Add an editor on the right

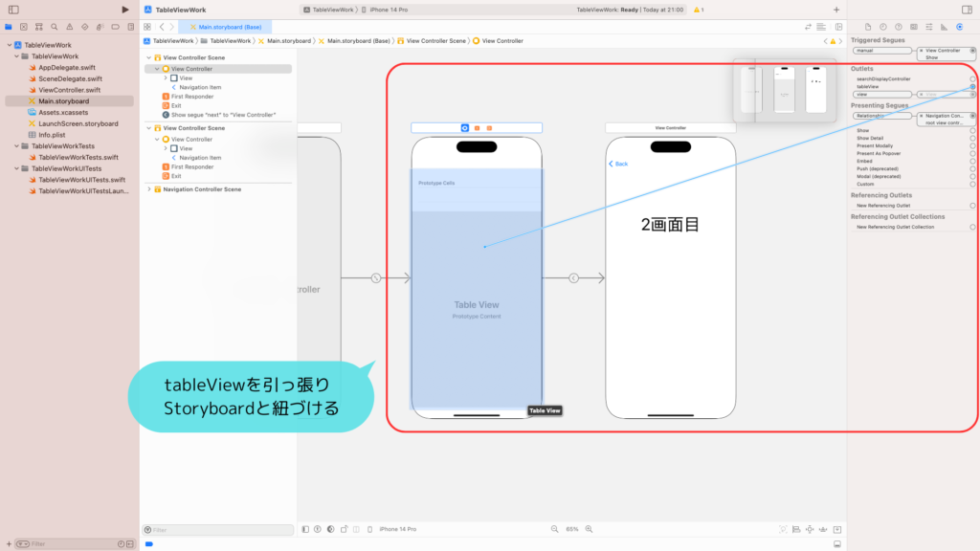(x=838, y=27)
